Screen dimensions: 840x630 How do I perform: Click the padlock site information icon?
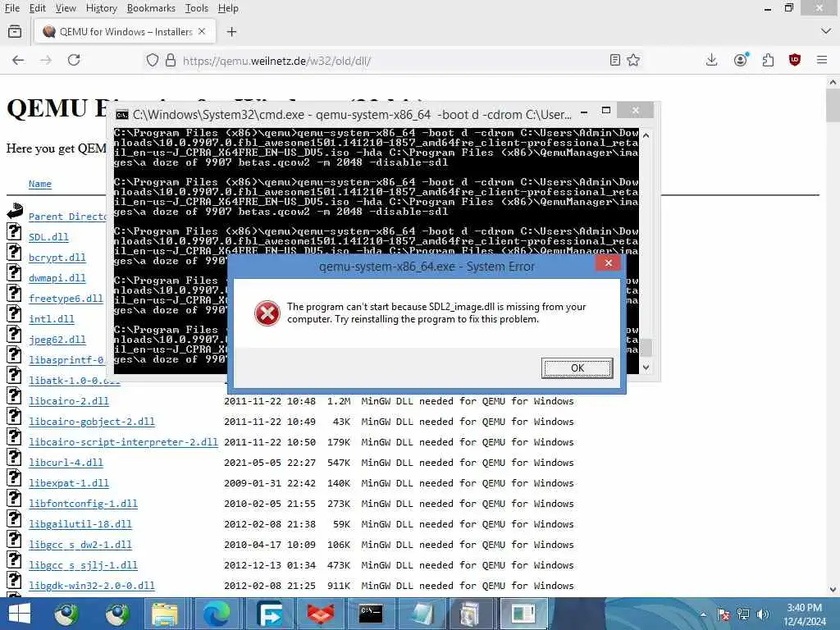tap(171, 60)
